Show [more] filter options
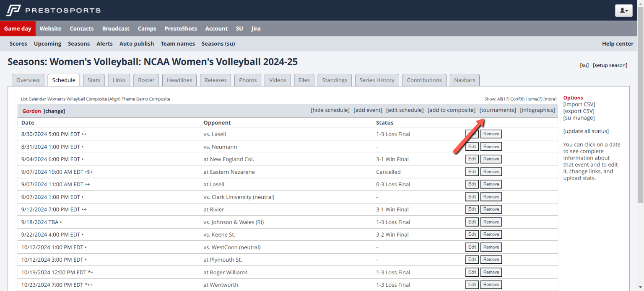644x291 pixels. [x=550, y=99]
